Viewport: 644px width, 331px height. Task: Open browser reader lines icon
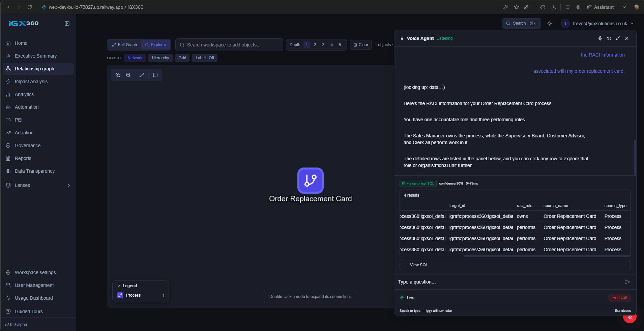pos(568,7)
